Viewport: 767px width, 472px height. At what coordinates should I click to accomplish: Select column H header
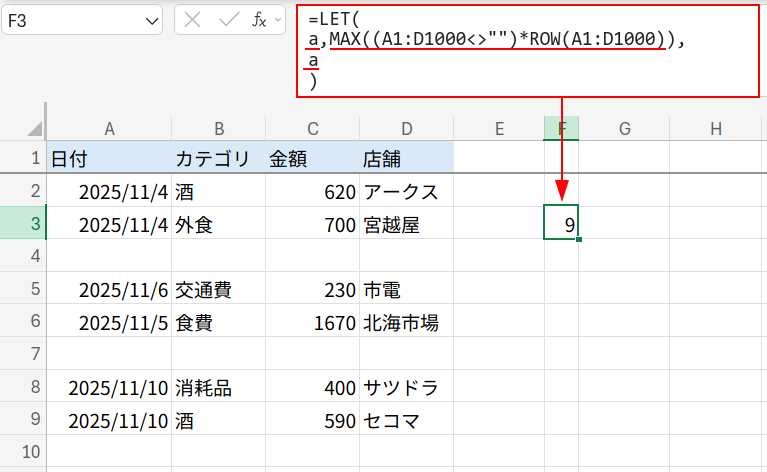pos(716,129)
